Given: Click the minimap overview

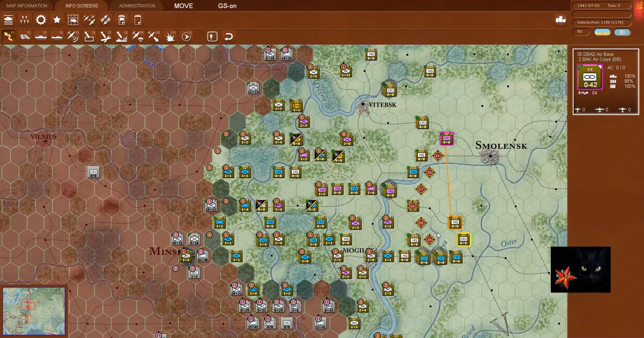Looking at the screenshot, I should (x=34, y=311).
